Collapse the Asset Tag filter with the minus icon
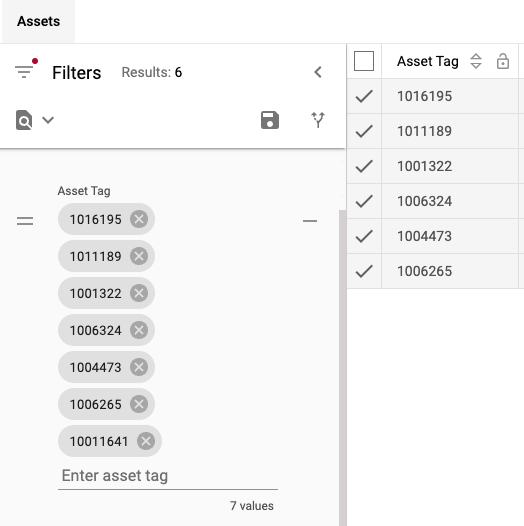The image size is (524, 526). (310, 221)
